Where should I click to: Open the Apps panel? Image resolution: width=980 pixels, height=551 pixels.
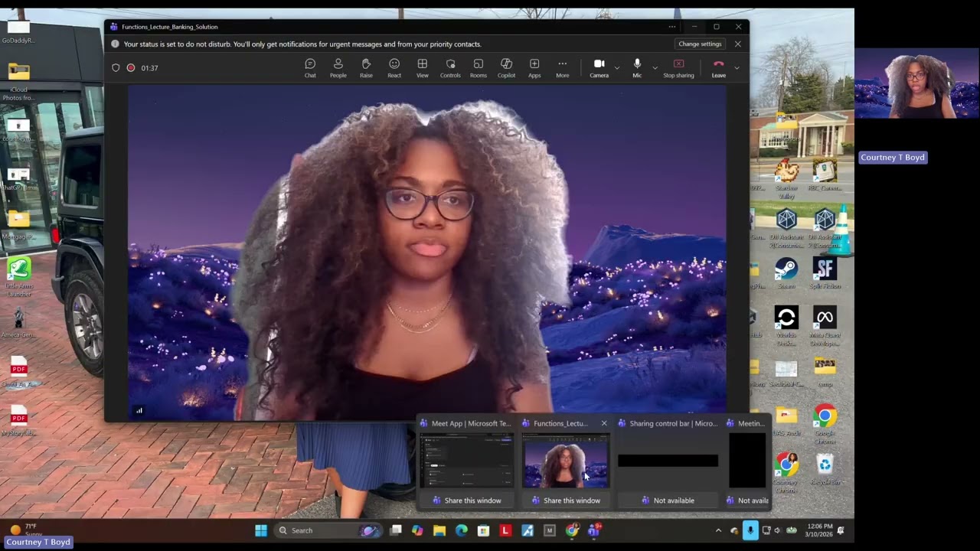pyautogui.click(x=534, y=68)
